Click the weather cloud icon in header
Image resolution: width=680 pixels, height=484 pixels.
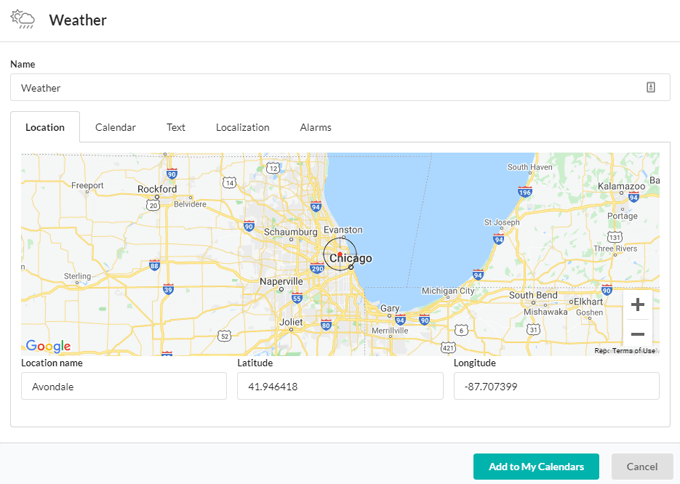point(22,20)
